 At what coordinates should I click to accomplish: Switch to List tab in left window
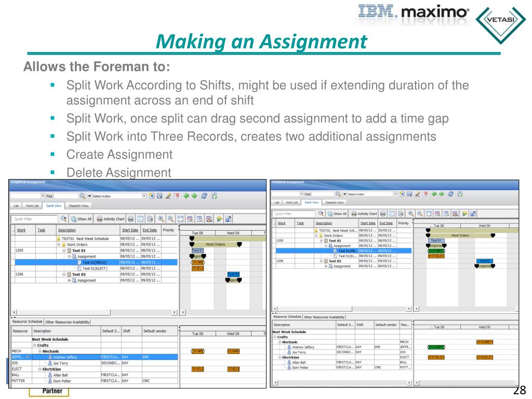click(x=16, y=206)
